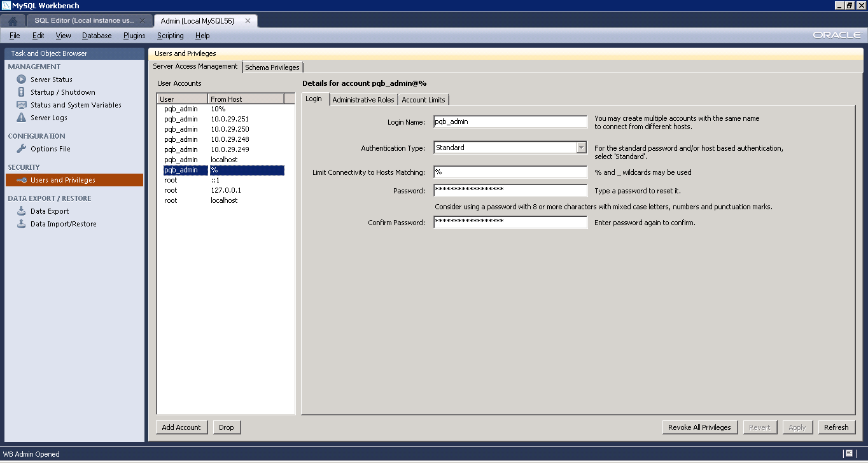Screen dimensions: 868x463
Task: Click the Server Logs warning icon
Action: 22,118
